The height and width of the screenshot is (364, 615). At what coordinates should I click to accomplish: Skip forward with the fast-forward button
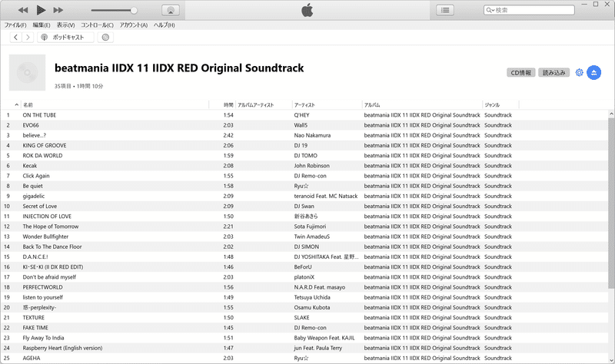pyautogui.click(x=58, y=10)
